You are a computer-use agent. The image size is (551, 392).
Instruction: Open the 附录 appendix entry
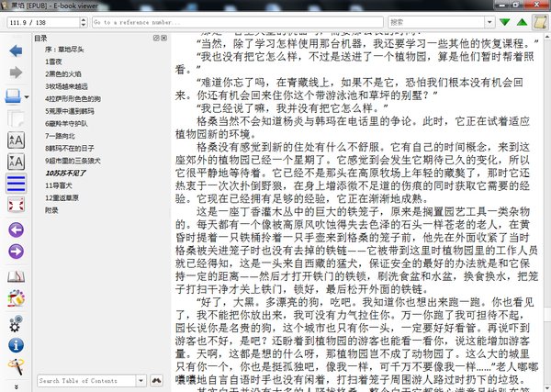tap(51, 210)
